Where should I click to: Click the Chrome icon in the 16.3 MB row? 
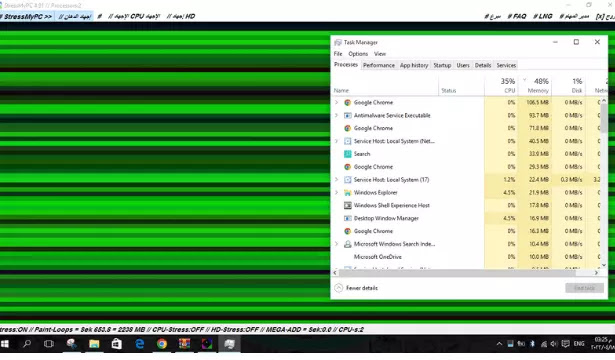coord(348,231)
